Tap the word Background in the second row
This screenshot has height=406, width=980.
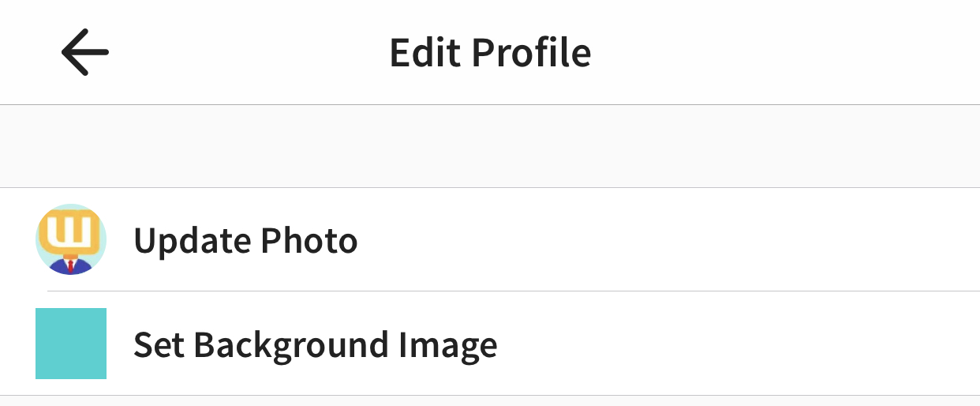pyautogui.click(x=290, y=345)
